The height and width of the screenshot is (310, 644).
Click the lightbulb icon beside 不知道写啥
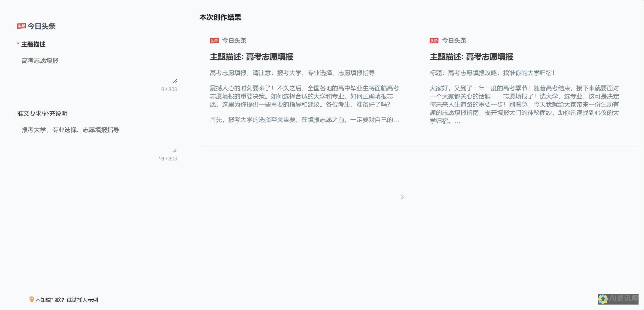(32, 299)
